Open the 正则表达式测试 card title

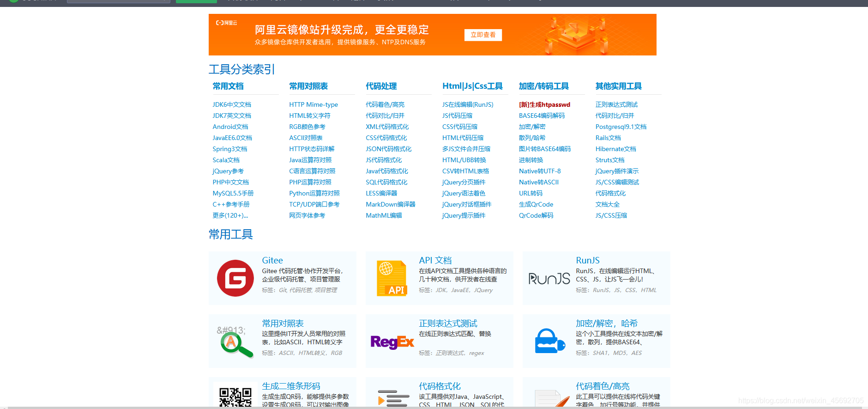pos(448,323)
